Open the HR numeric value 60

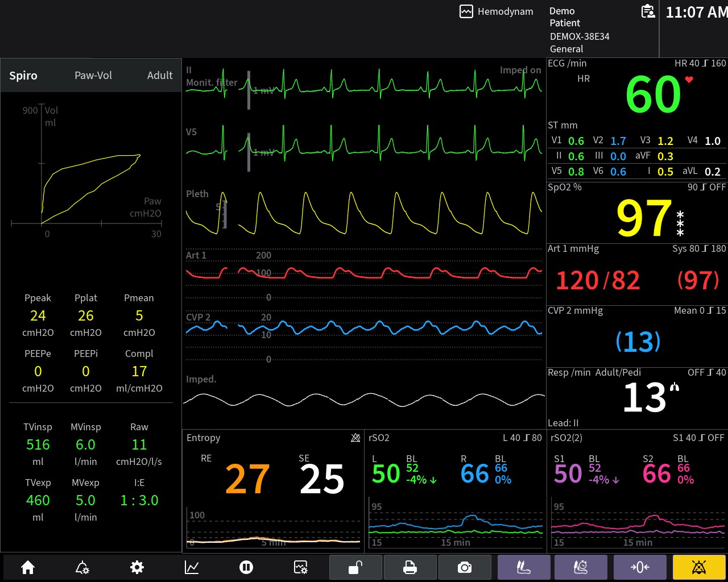click(x=653, y=95)
